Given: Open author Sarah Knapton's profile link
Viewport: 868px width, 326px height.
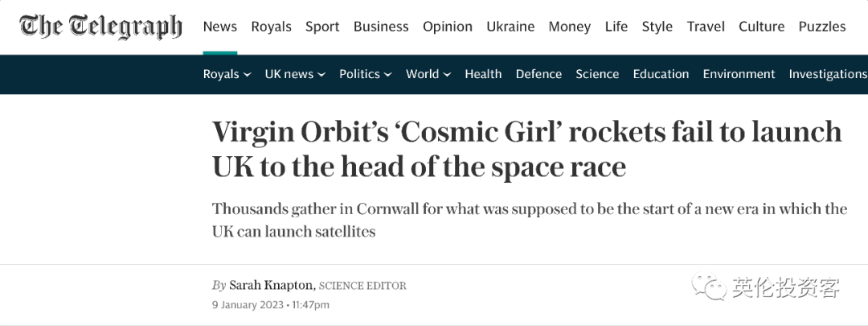Looking at the screenshot, I should pyautogui.click(x=271, y=286).
